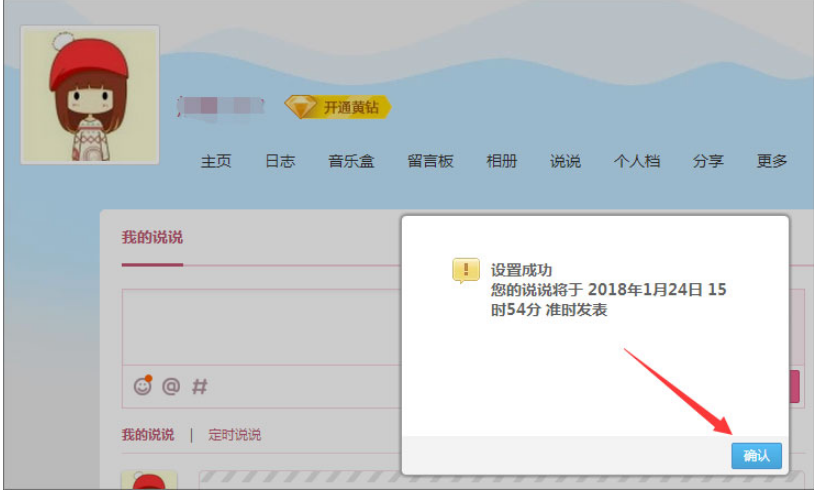Focus the shuoshuo text input box
This screenshot has width=814, height=491.
pyautogui.click(x=262, y=327)
